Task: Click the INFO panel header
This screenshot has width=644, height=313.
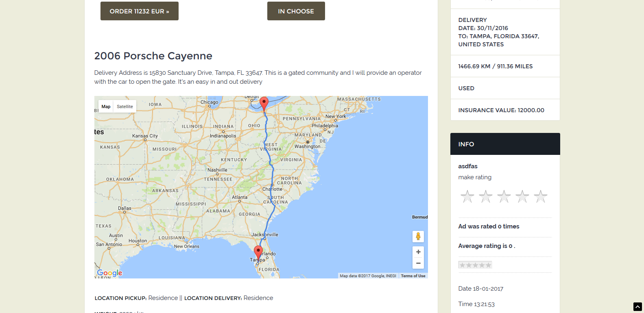Action: click(505, 144)
